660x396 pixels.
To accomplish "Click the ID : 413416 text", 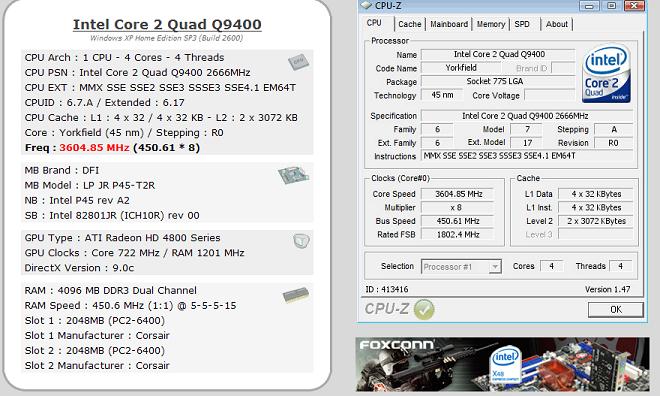I will coord(386,290).
